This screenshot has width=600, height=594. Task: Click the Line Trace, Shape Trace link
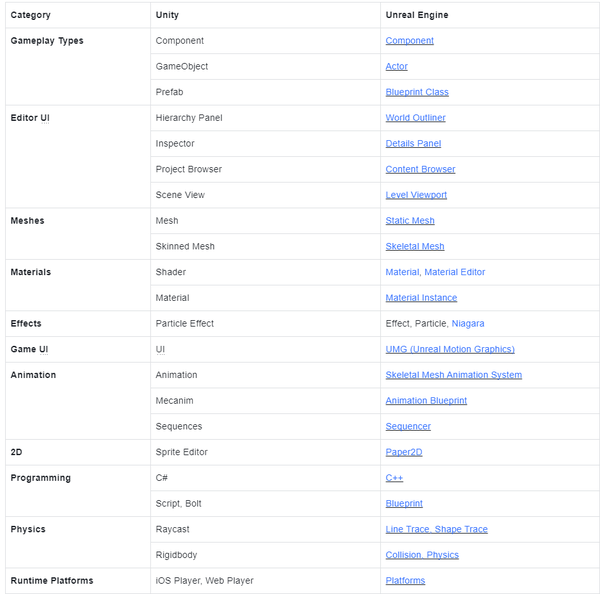(436, 530)
